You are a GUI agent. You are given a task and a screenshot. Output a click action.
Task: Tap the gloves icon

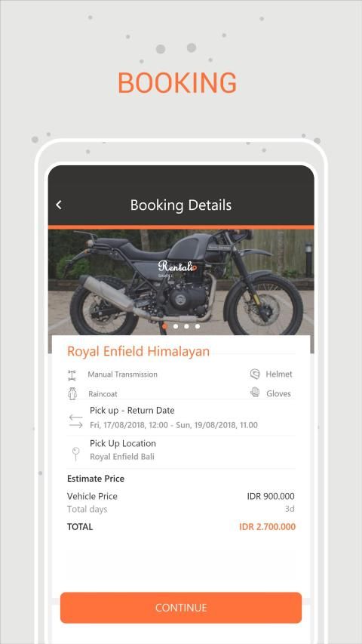(255, 393)
